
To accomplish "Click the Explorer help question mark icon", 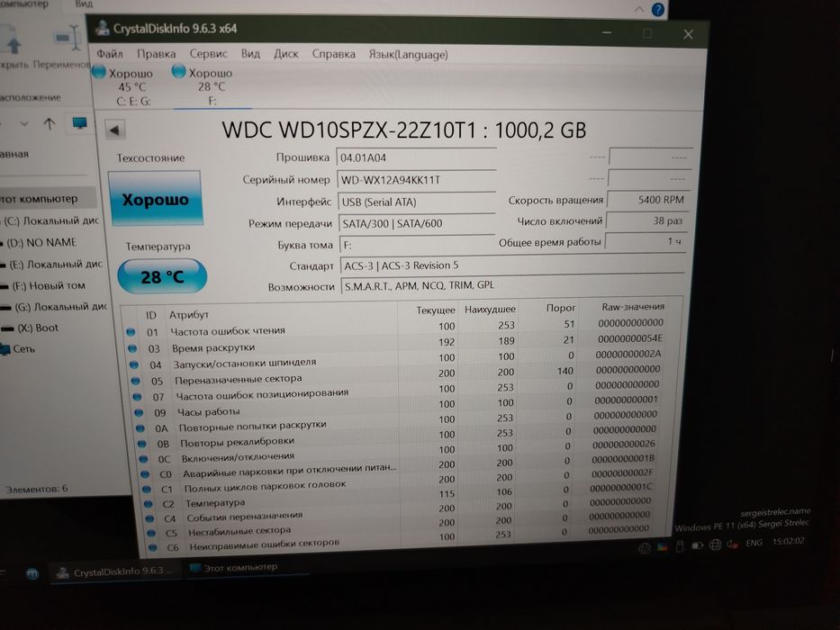I will tap(657, 9).
